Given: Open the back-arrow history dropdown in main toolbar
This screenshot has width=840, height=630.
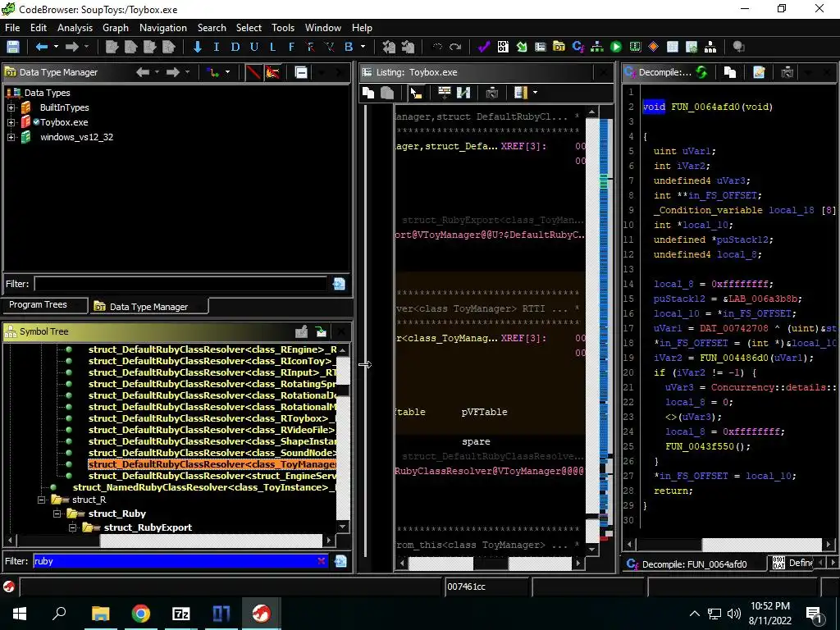Looking at the screenshot, I should pyautogui.click(x=56, y=47).
